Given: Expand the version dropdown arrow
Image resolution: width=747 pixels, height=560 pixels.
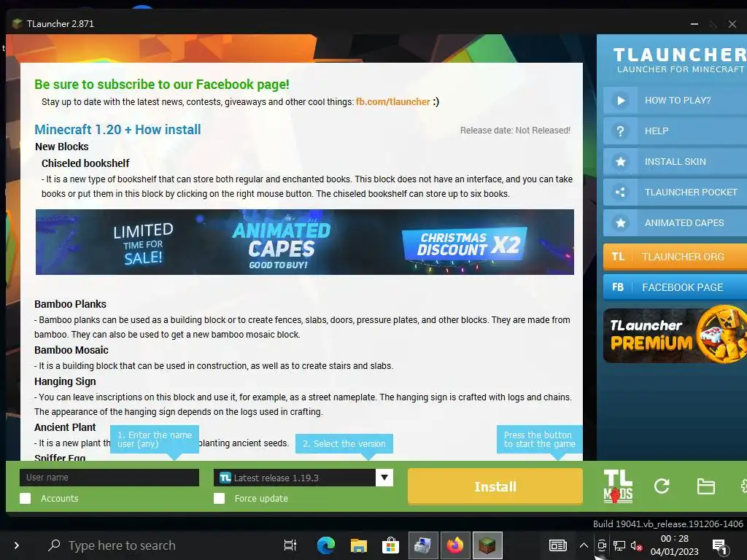Looking at the screenshot, I should (x=384, y=477).
